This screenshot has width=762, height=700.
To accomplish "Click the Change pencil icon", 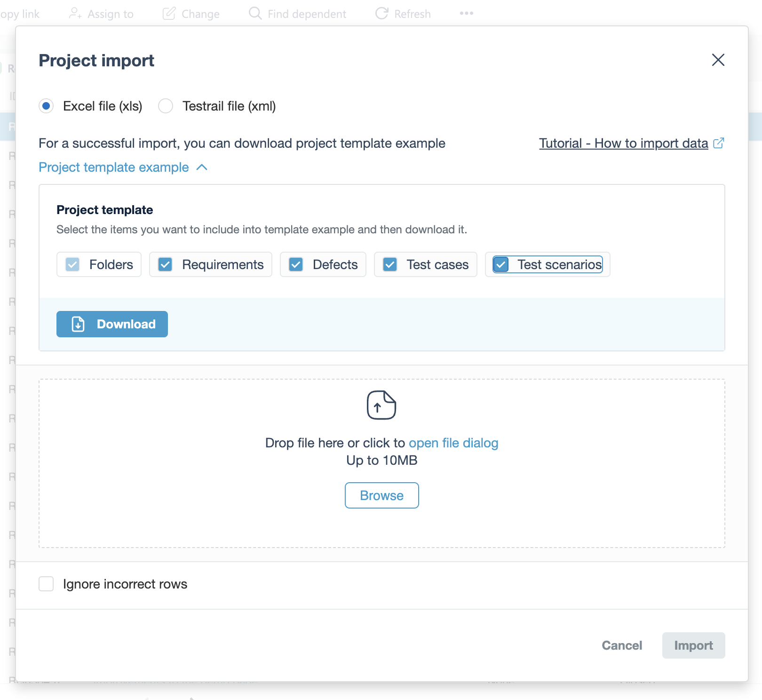I will [x=169, y=14].
